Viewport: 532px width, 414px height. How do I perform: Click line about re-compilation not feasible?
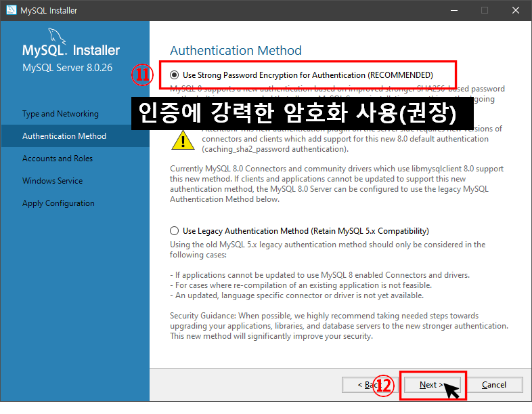click(301, 285)
